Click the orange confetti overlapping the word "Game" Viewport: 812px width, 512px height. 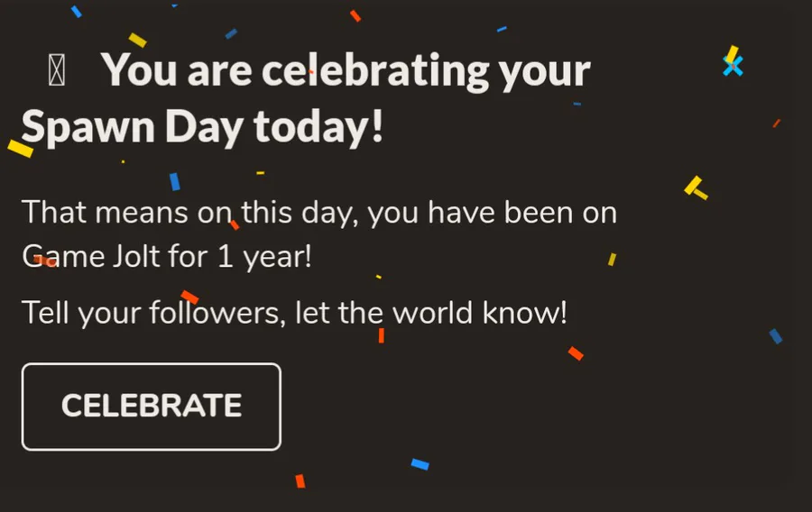44,261
